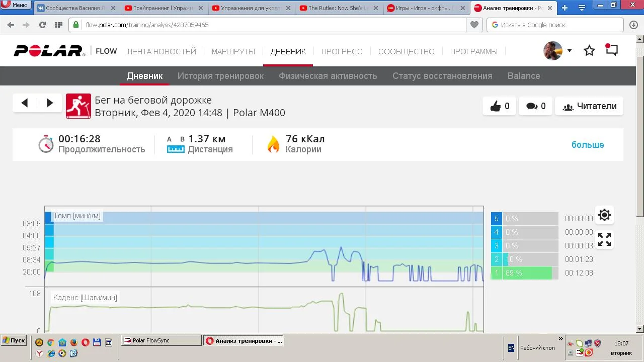Screen dimensions: 644x362
Task: Launch Google Chrome from quick launch
Action: point(51,342)
